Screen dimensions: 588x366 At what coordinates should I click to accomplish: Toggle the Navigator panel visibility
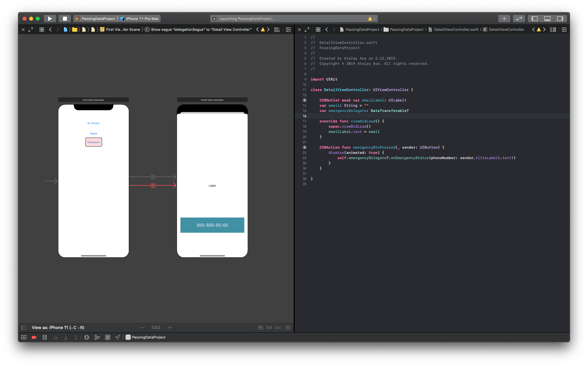click(535, 19)
